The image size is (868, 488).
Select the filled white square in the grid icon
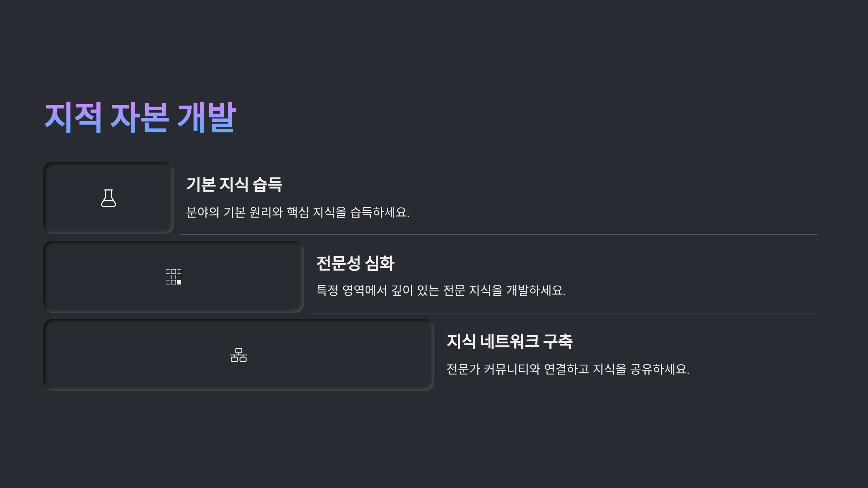point(179,282)
